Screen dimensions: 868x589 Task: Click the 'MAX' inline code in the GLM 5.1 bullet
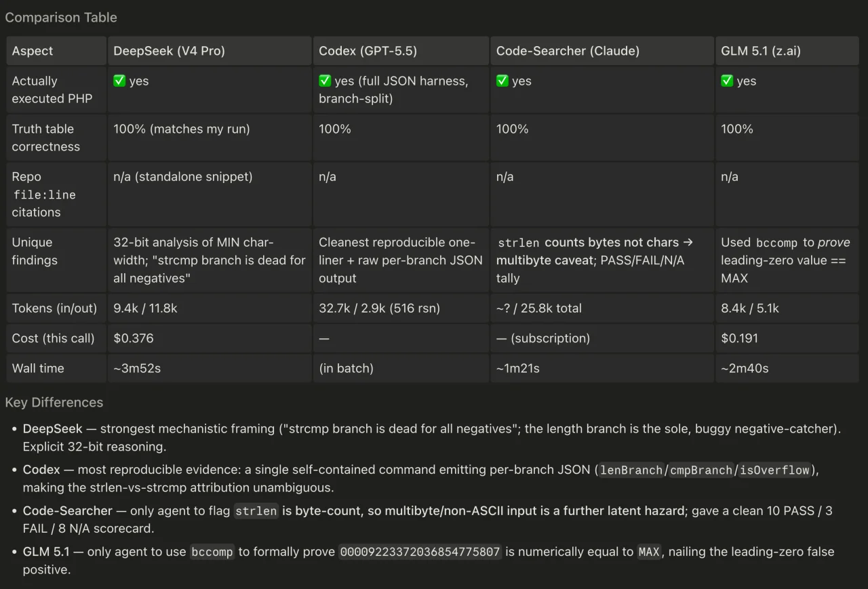(649, 552)
